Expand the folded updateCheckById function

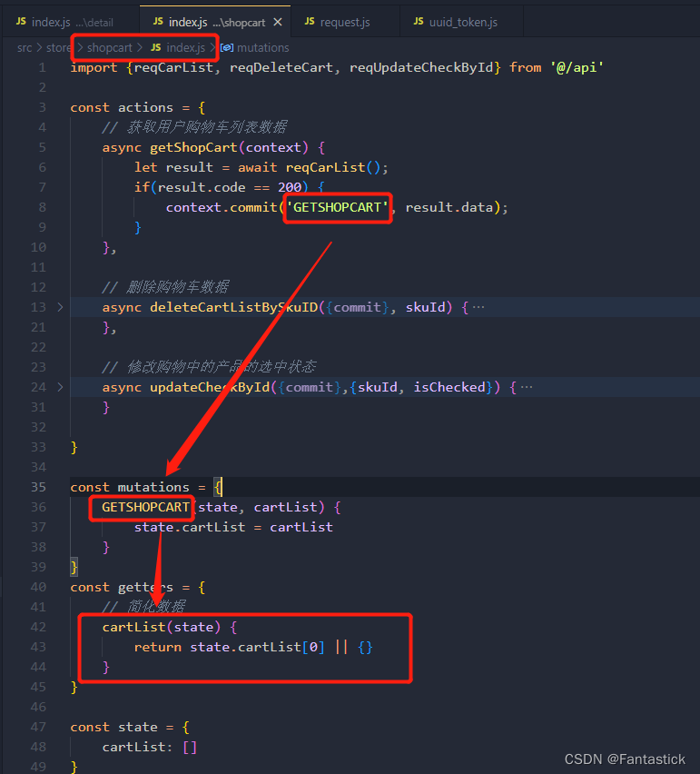(60, 387)
